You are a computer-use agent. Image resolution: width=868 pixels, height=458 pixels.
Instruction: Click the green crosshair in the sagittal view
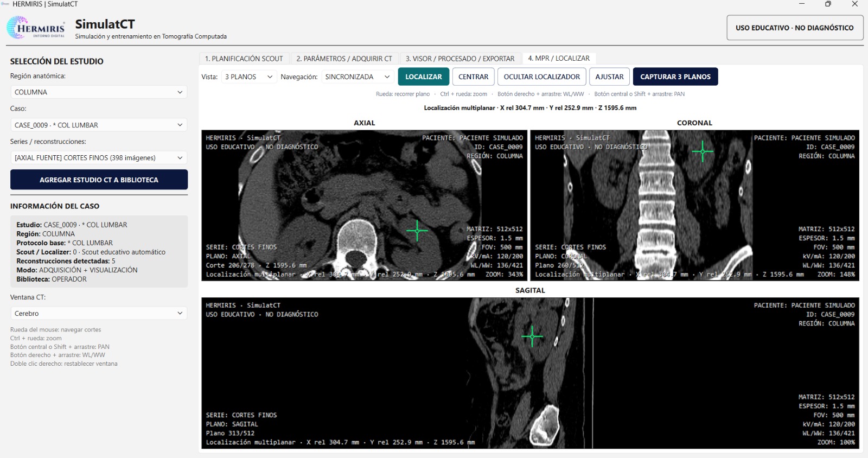532,336
